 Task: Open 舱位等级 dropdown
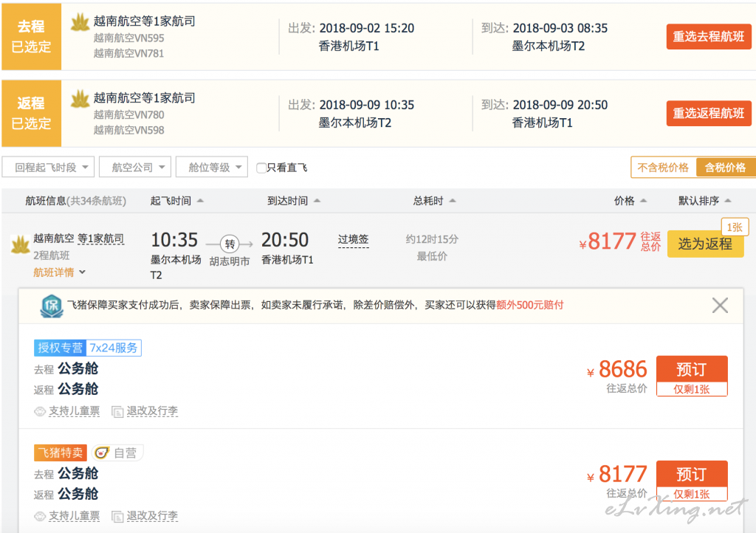coord(212,168)
